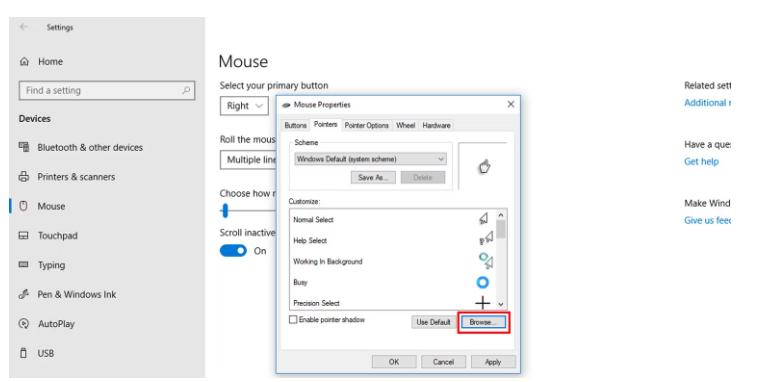
Task: Confirm with the OK button
Action: pyautogui.click(x=394, y=362)
